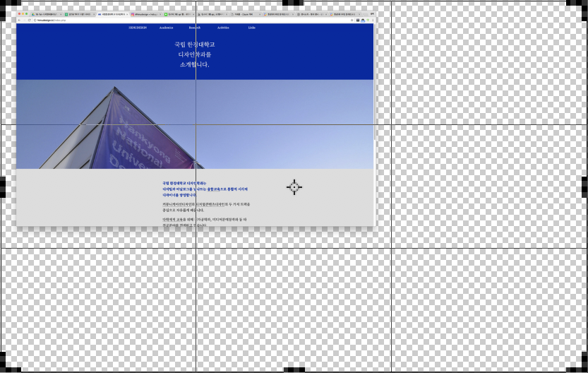Click the bottom-center crop handle
This screenshot has height=373, width=588.
[x=294, y=369]
